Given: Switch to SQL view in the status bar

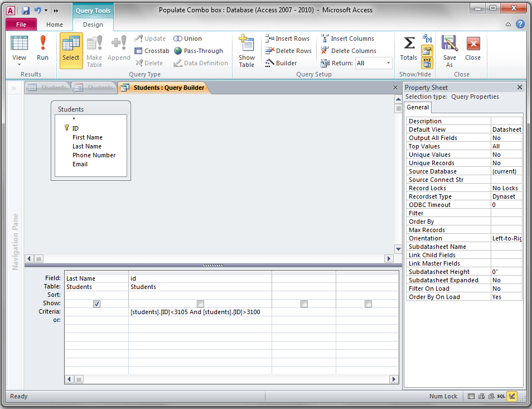Looking at the screenshot, I should click(501, 396).
